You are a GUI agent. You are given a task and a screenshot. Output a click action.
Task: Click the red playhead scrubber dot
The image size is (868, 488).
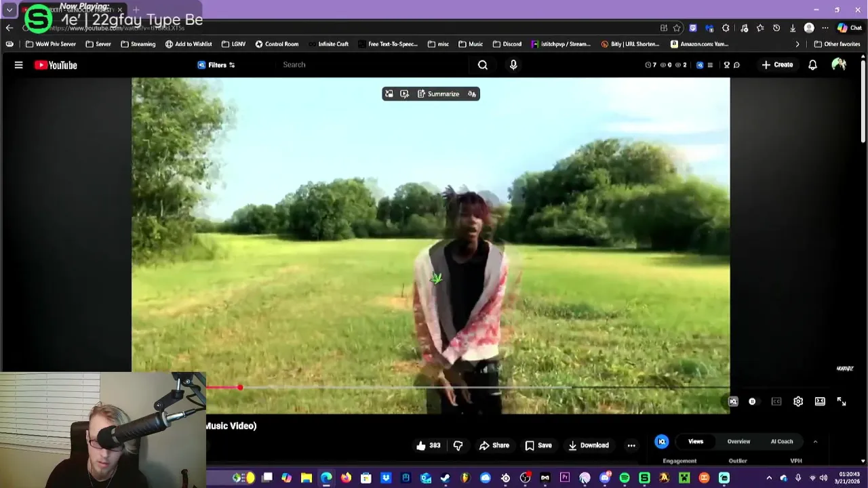pyautogui.click(x=240, y=388)
